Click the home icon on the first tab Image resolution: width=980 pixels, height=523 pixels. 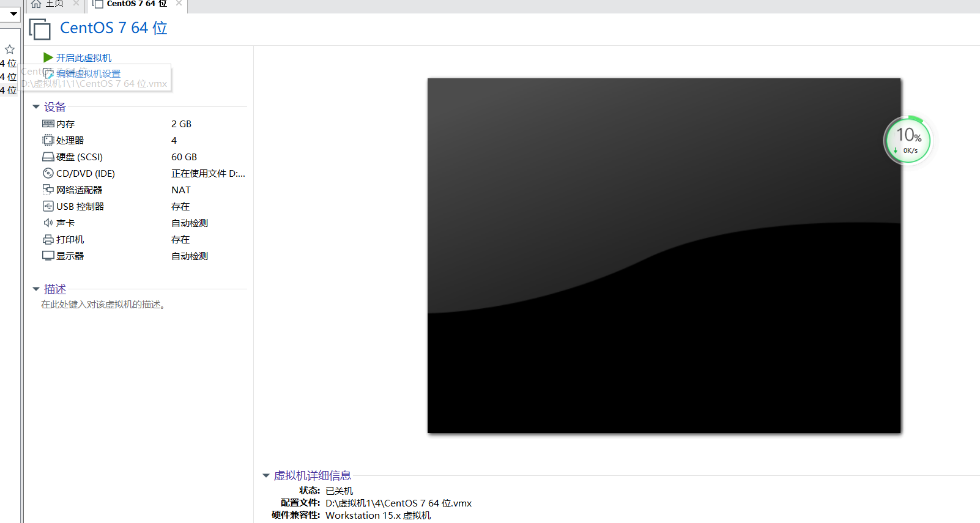tap(36, 4)
